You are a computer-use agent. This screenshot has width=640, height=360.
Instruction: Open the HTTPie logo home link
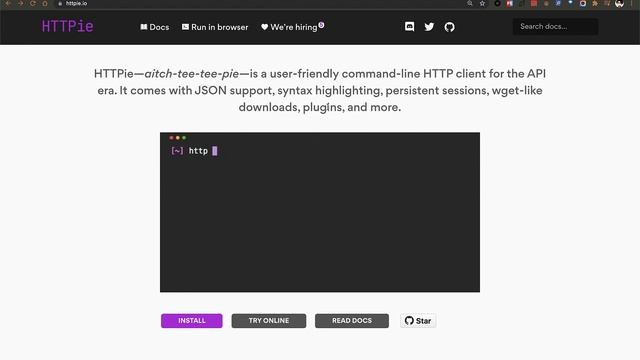click(x=67, y=27)
